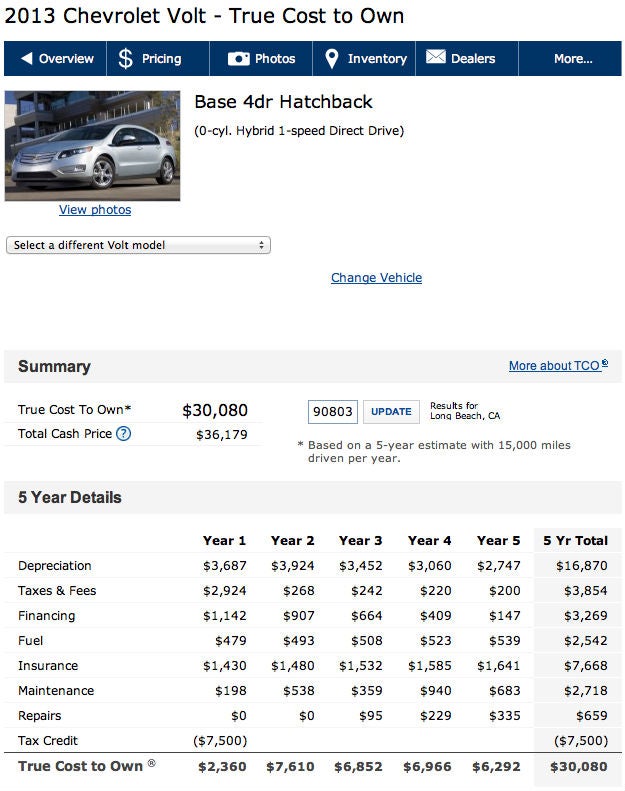Open the Dealers tab
Screen dimensions: 625x791
point(467,59)
